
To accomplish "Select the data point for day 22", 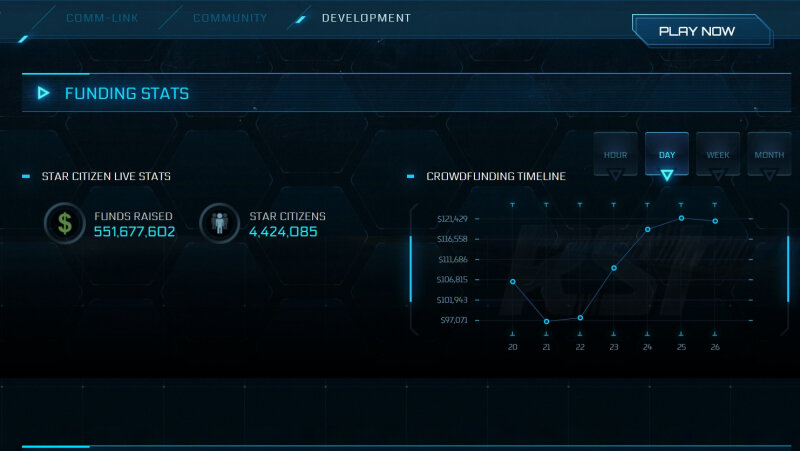I will [x=580, y=318].
